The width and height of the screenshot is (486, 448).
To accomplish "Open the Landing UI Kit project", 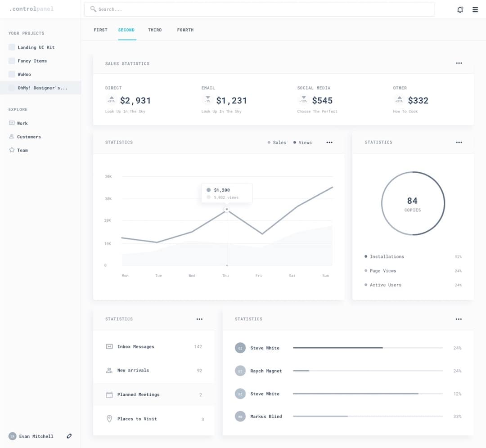I will click(x=36, y=47).
